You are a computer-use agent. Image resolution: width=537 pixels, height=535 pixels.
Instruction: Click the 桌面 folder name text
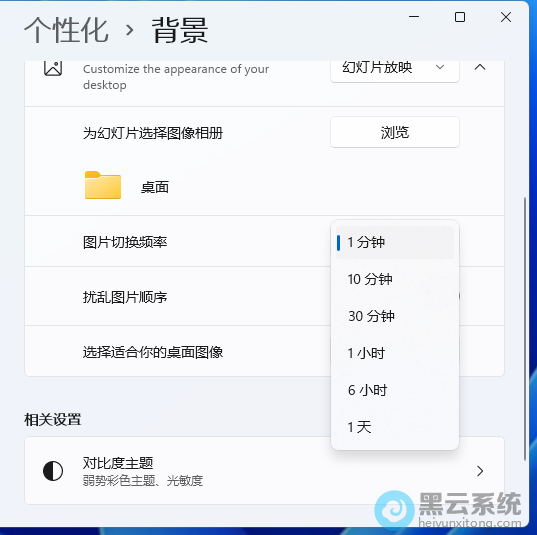(x=155, y=187)
